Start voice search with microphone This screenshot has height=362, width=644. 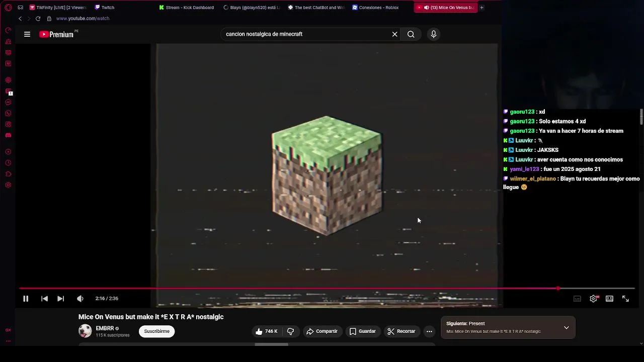(434, 34)
